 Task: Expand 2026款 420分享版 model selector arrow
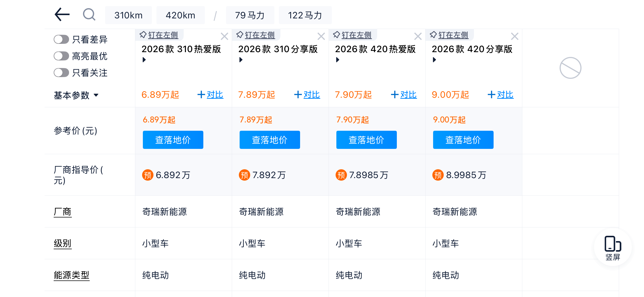[434, 60]
